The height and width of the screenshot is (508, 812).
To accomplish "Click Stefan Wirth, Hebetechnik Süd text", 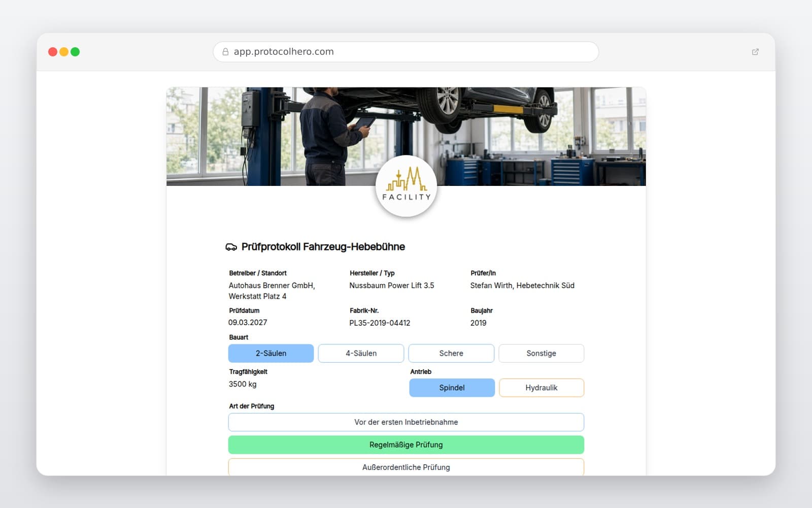I will (522, 285).
